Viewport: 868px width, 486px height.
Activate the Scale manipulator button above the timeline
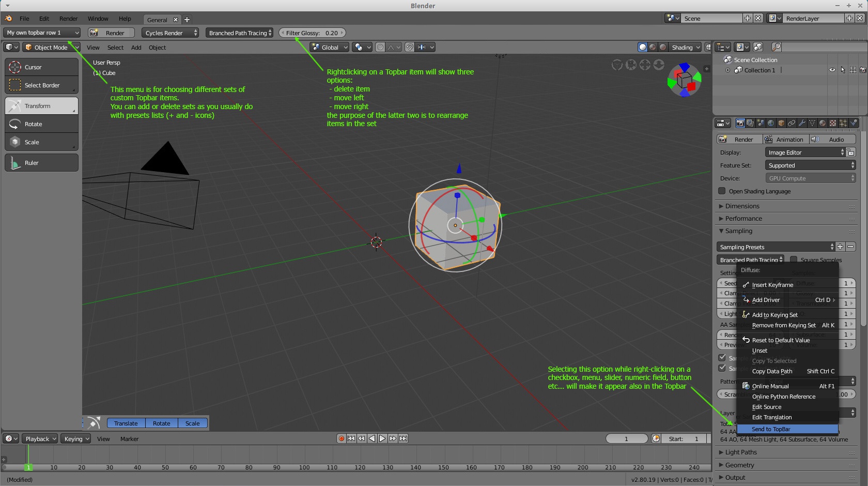192,423
